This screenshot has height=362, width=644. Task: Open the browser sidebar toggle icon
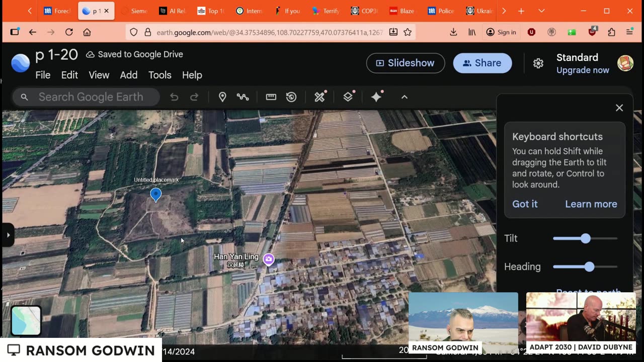(15, 32)
